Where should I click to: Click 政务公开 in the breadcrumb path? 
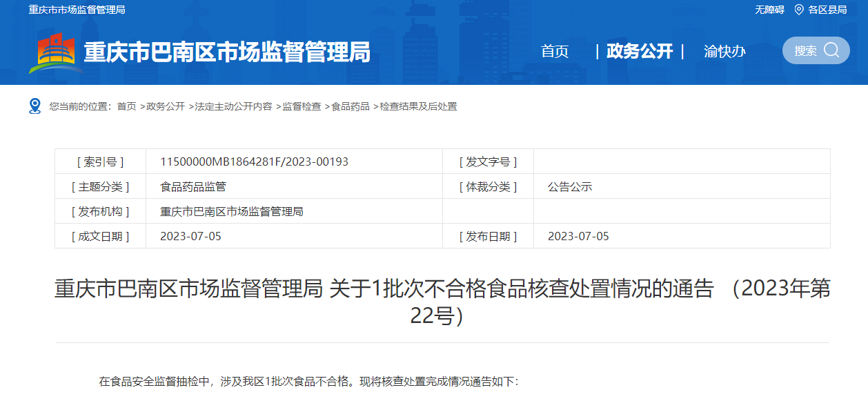(166, 106)
